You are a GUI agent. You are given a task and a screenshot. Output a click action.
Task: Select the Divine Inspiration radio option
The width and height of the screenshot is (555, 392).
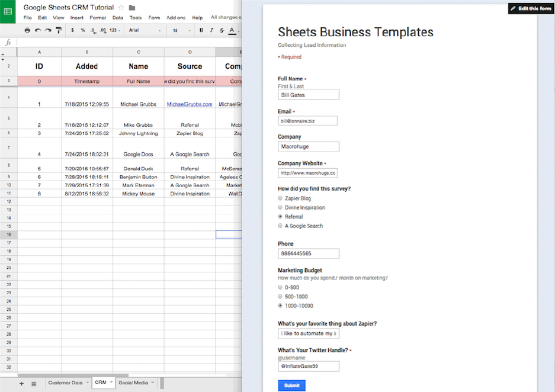tap(280, 207)
